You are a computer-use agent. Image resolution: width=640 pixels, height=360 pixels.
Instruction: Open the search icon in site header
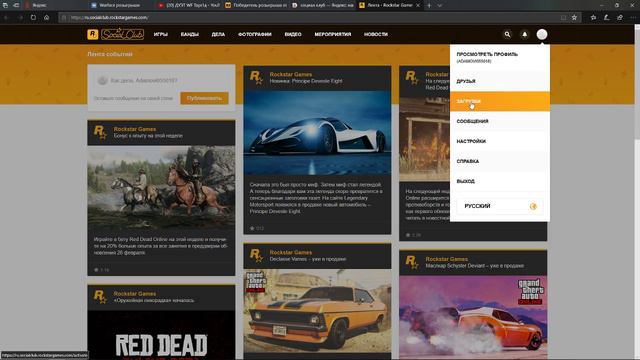[x=507, y=34]
